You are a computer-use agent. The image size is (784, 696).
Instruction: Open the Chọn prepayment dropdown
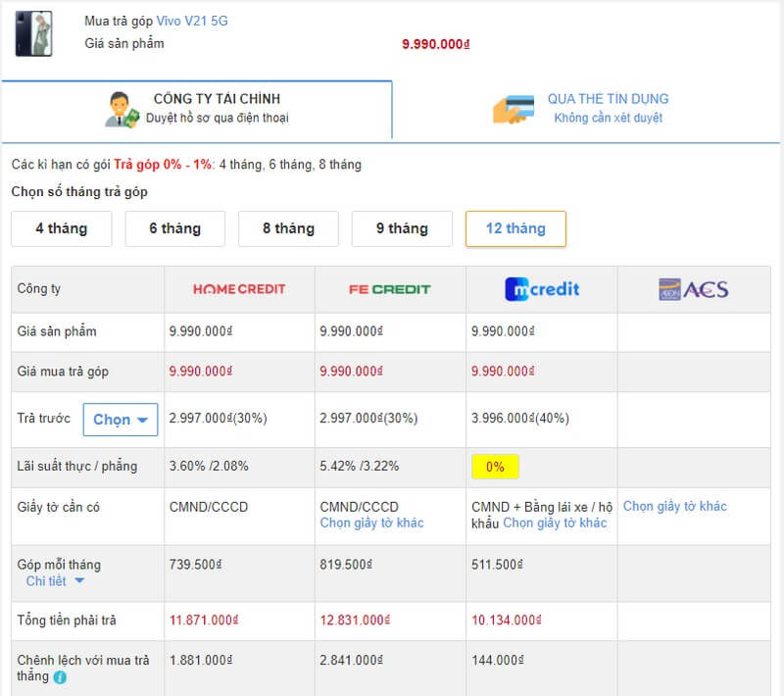pos(121,420)
